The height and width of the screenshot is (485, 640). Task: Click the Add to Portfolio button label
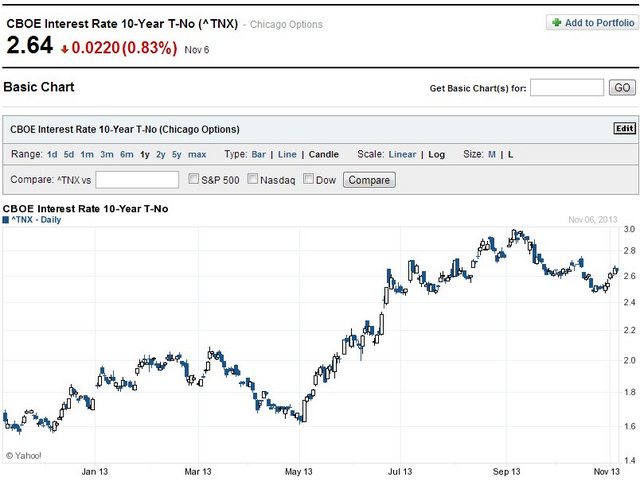coord(600,23)
